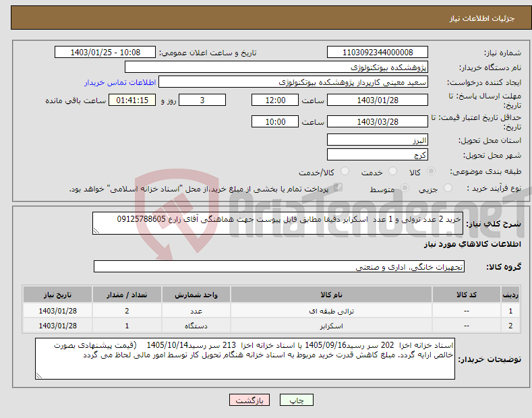Screen dimensions: 532x418
Task: Click the item name اسکرابر
Action: click(x=332, y=326)
